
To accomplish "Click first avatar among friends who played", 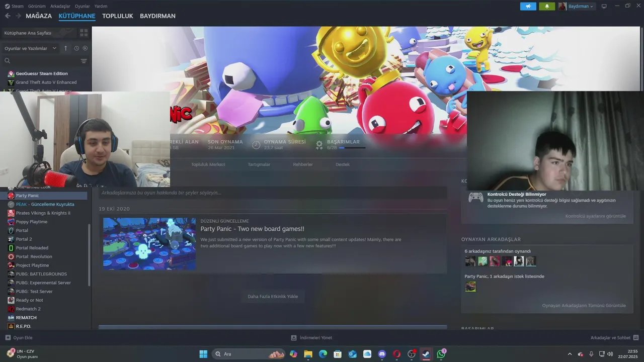I will [470, 261].
